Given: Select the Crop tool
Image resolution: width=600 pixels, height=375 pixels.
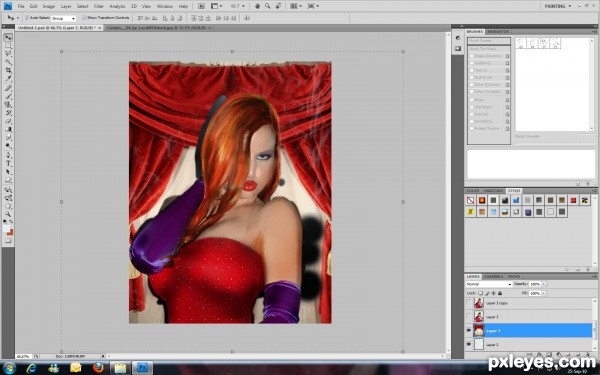Looking at the screenshot, I should coord(8,71).
